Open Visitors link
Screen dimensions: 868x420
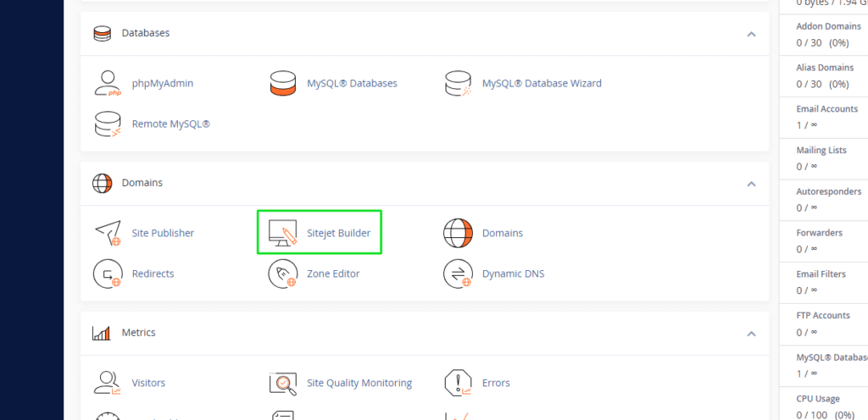148,383
